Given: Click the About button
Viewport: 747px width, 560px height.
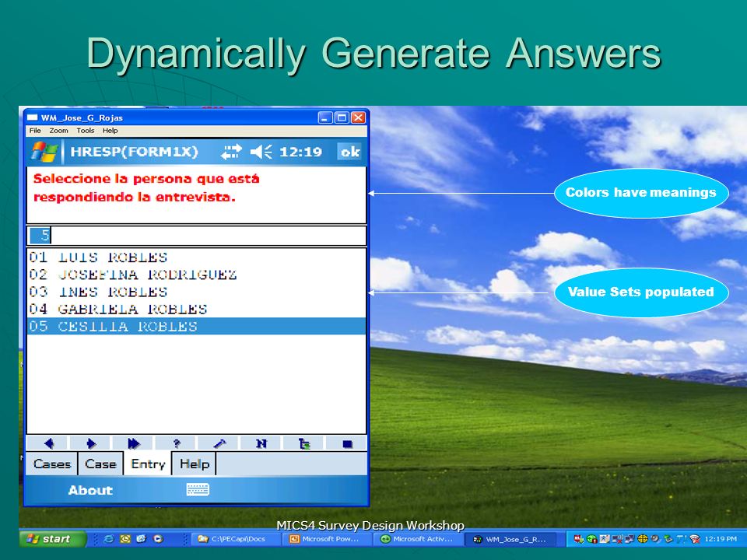Looking at the screenshot, I should point(90,490).
